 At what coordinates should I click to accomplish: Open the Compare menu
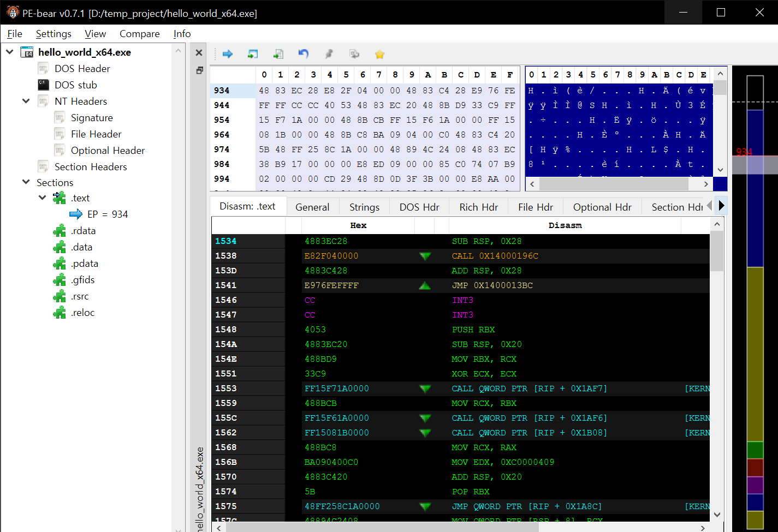click(x=139, y=34)
